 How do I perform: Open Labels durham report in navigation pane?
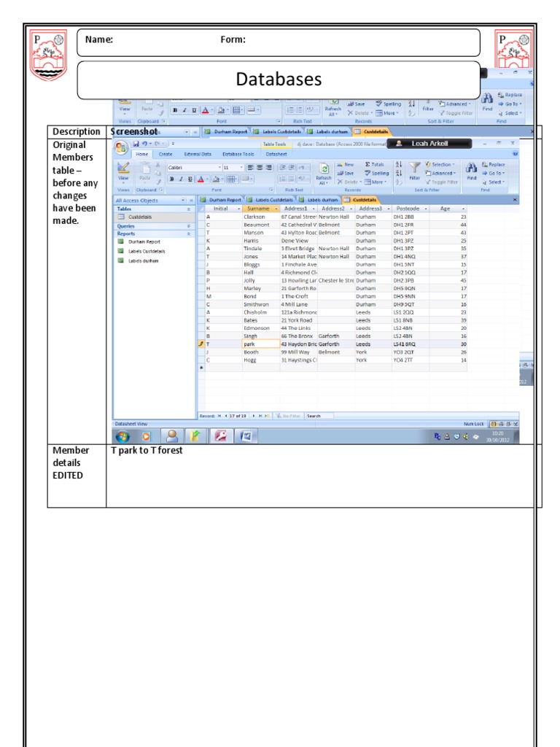[x=144, y=260]
